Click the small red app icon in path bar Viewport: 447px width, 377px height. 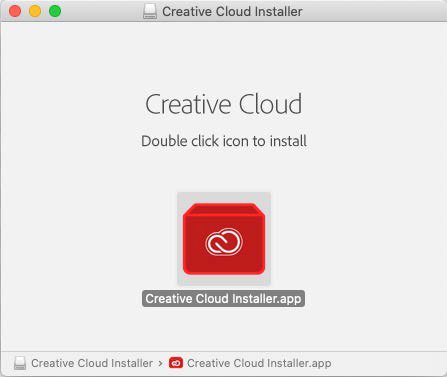[x=176, y=363]
